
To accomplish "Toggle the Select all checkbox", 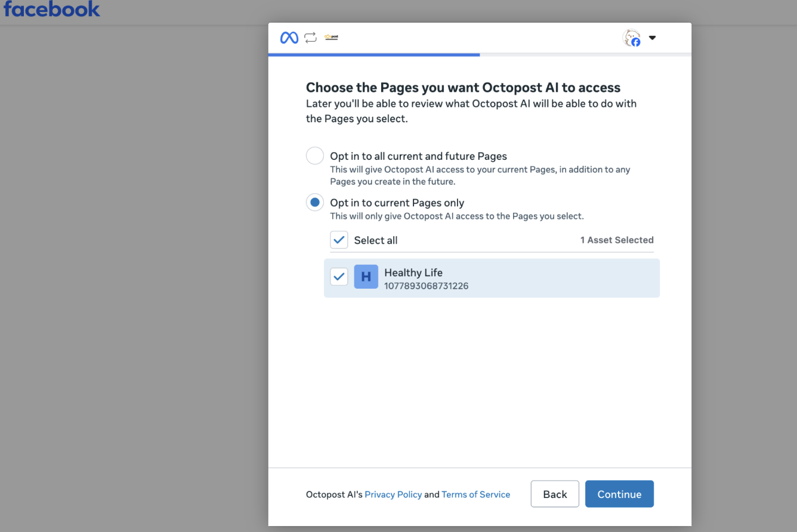I will (x=339, y=240).
